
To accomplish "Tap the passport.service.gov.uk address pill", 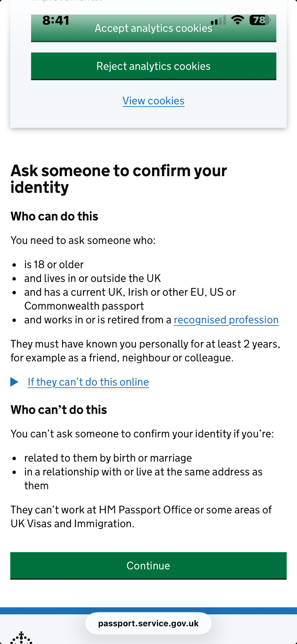I will pyautogui.click(x=148, y=623).
